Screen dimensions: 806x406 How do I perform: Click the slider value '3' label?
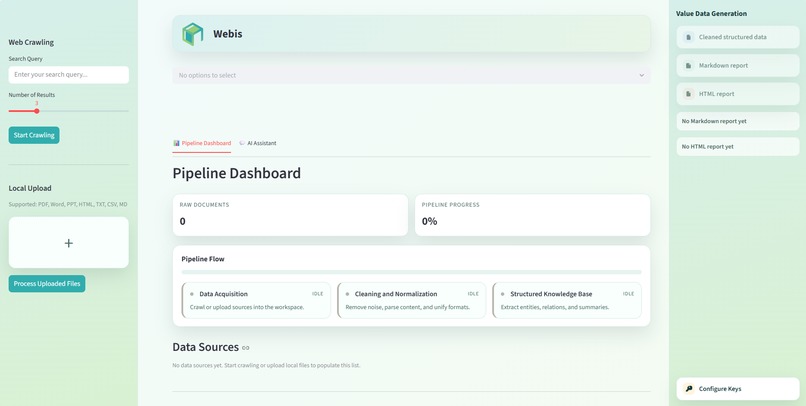point(36,103)
